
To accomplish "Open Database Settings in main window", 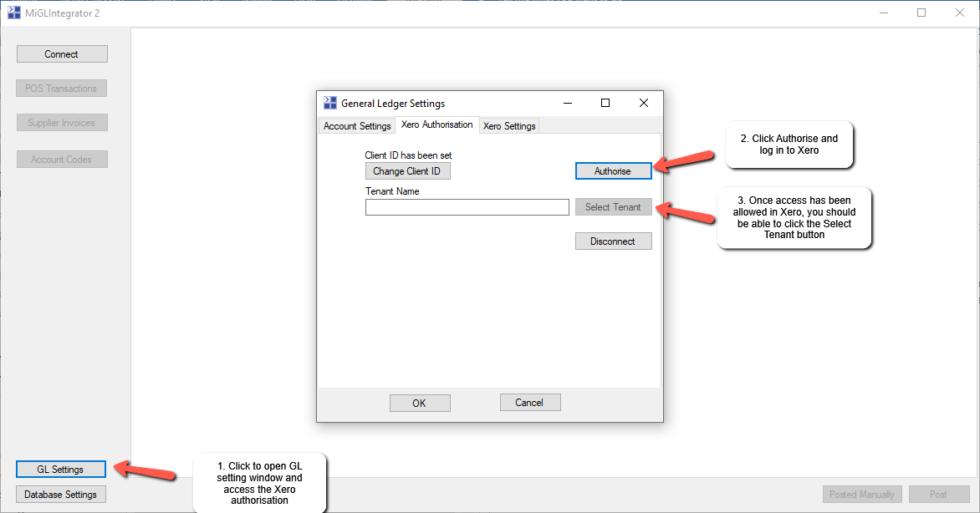I will [61, 495].
